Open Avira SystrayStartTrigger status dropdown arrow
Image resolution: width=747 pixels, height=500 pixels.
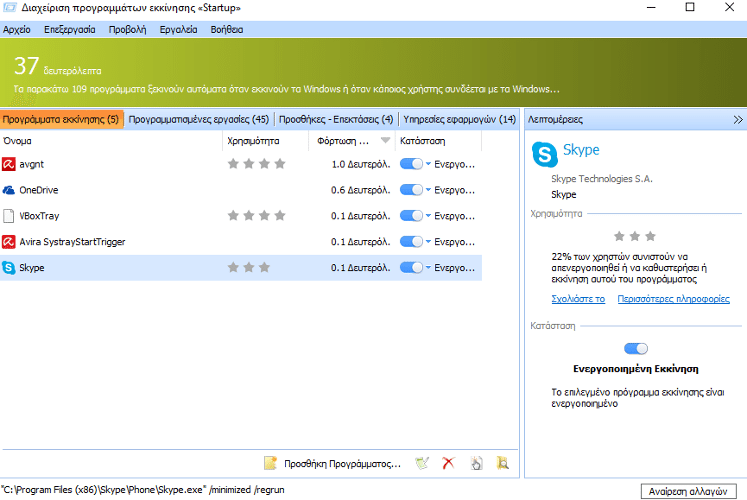coord(428,241)
